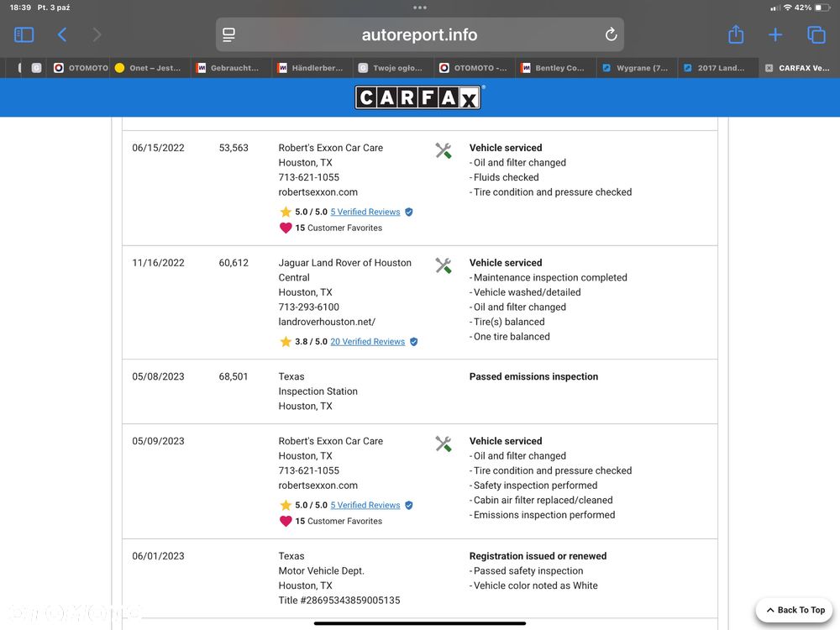
Task: Tap the gold star rating in 06/15/2022 row
Action: (286, 212)
